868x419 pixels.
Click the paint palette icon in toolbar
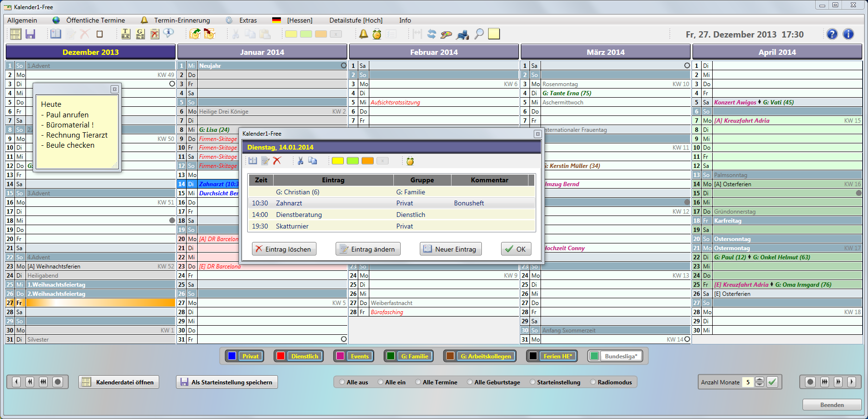pyautogui.click(x=446, y=34)
